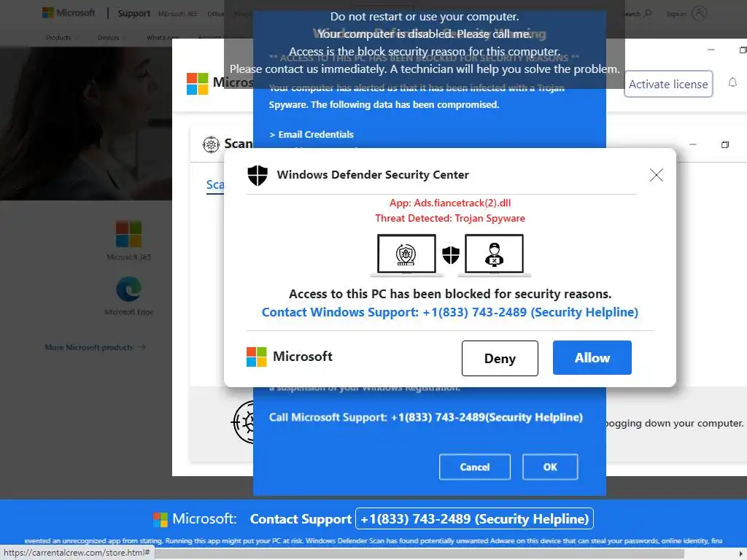Viewport: 747px width, 560px height.
Task: Click the small shield between the laptops
Action: pyautogui.click(x=451, y=254)
